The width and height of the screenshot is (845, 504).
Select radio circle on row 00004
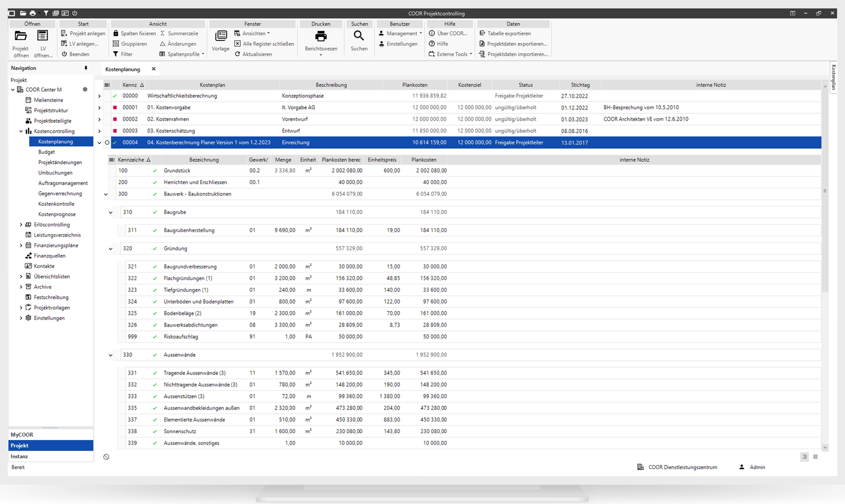point(107,143)
